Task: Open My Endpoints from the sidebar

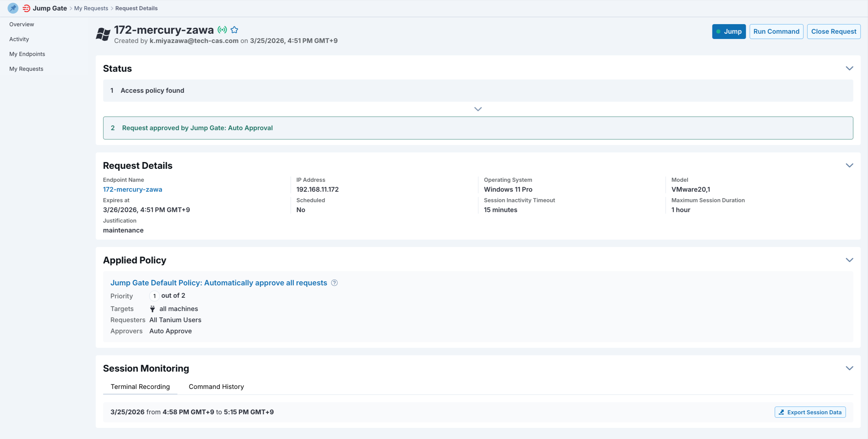Action: 27,54
